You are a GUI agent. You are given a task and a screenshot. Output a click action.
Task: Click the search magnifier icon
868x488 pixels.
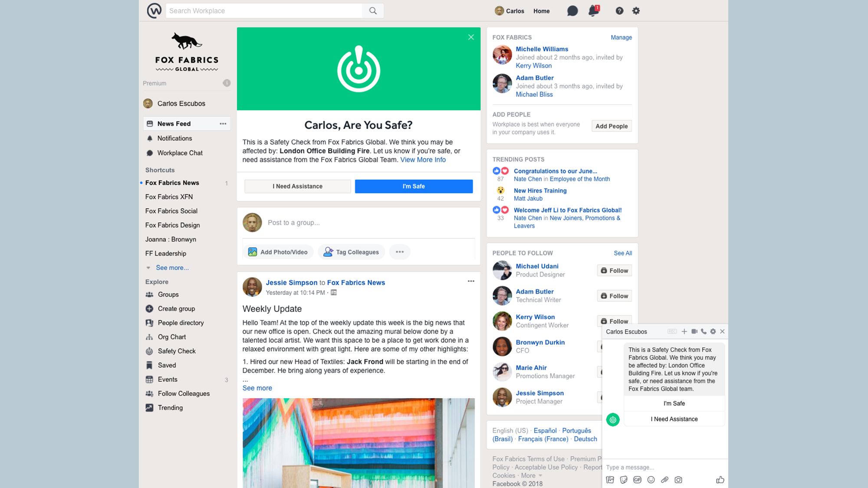click(373, 10)
